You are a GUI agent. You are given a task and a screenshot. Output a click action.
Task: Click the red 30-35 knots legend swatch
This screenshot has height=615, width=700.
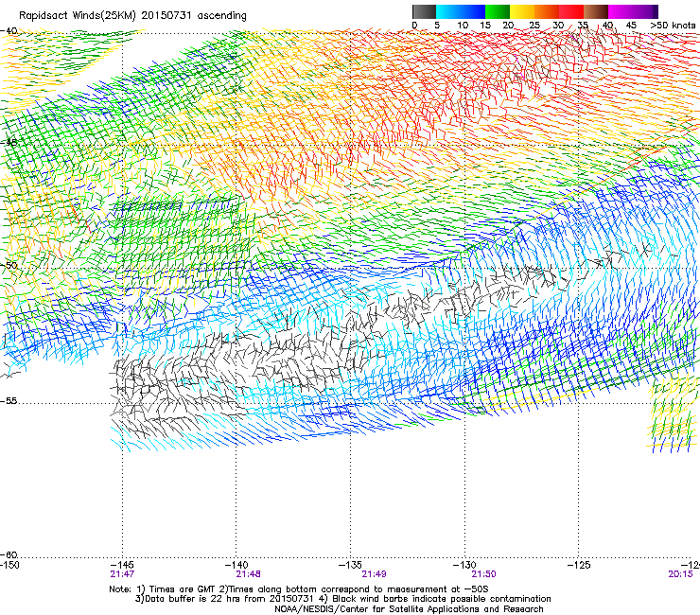[x=571, y=11]
